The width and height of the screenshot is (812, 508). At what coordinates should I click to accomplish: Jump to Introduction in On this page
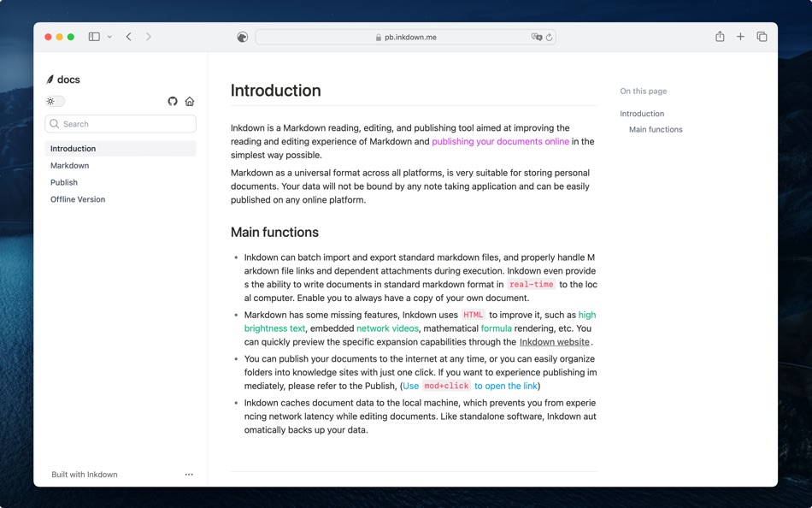pyautogui.click(x=642, y=114)
